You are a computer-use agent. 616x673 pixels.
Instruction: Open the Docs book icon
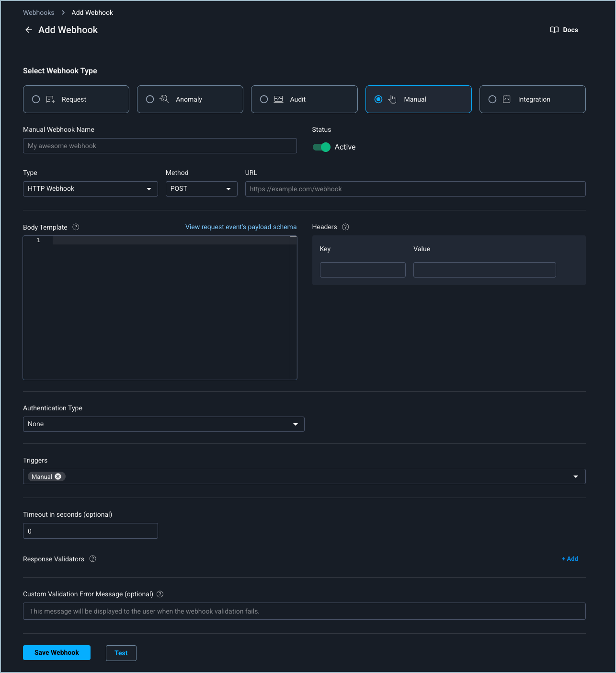coord(554,30)
